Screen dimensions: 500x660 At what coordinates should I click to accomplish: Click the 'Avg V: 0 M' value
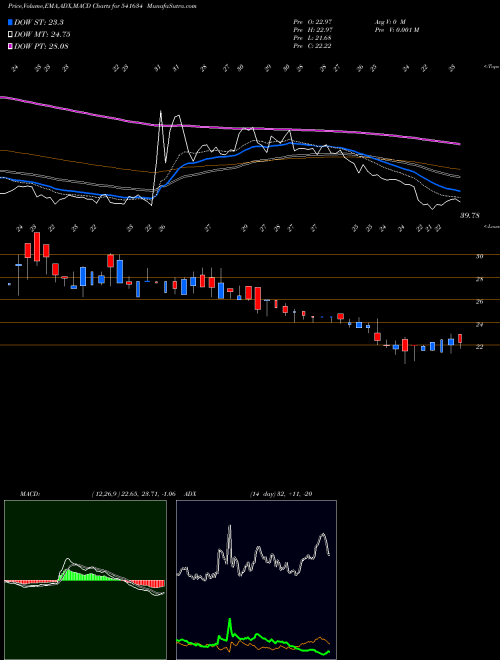(389, 22)
